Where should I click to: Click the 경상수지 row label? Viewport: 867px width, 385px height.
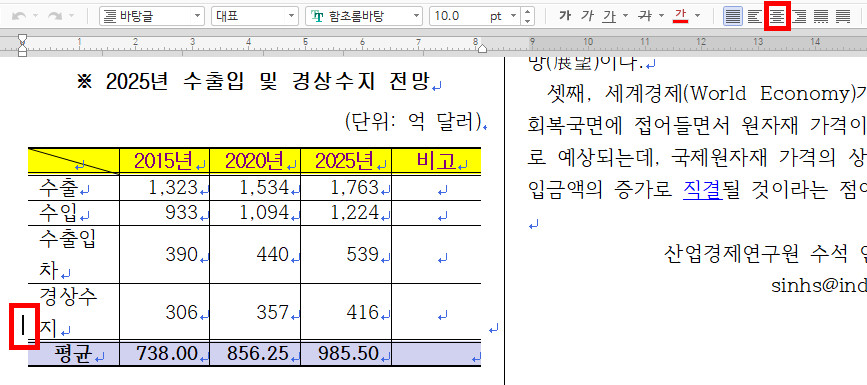(x=67, y=313)
